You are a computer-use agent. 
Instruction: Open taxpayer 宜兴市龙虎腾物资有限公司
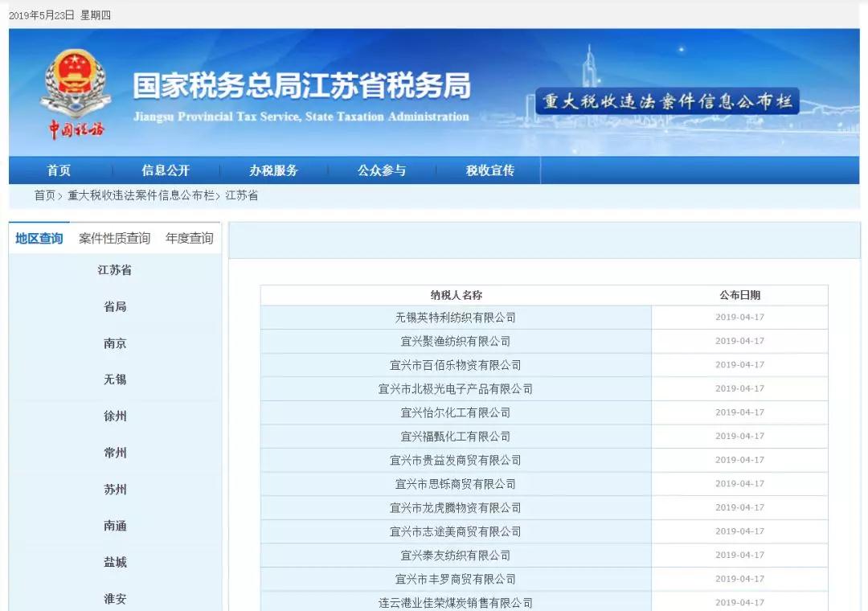click(456, 508)
